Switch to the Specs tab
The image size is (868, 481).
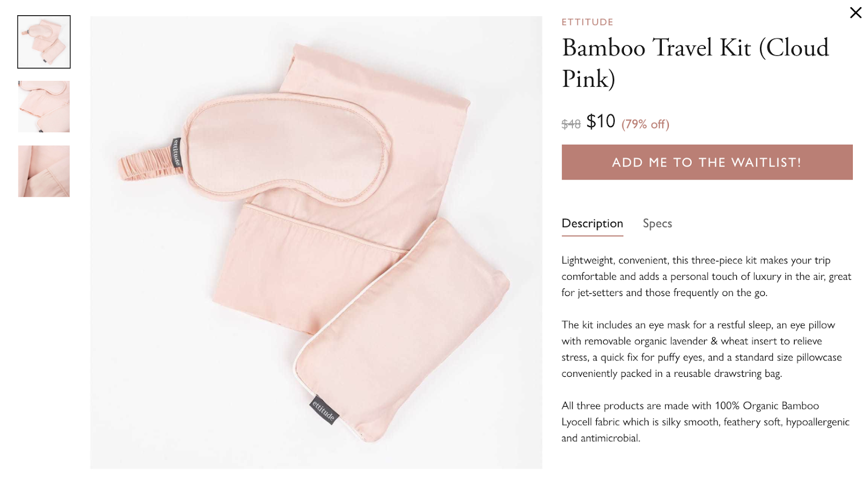coord(657,223)
